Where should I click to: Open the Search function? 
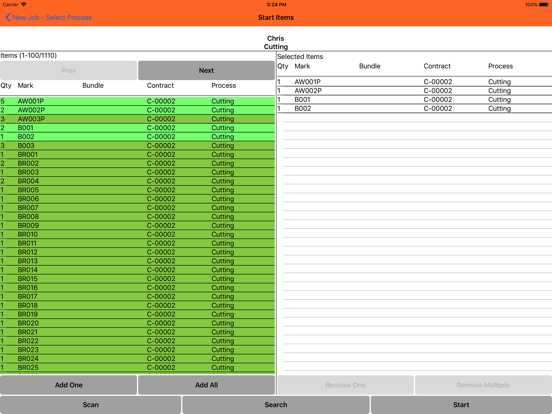coord(276,405)
